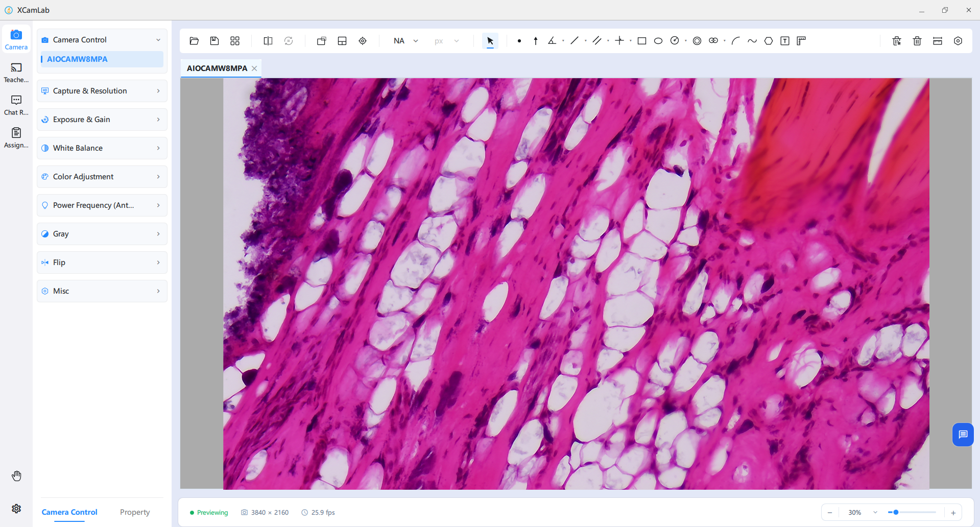The width and height of the screenshot is (980, 527).
Task: Click the save (floppy disk) icon
Action: (x=214, y=41)
